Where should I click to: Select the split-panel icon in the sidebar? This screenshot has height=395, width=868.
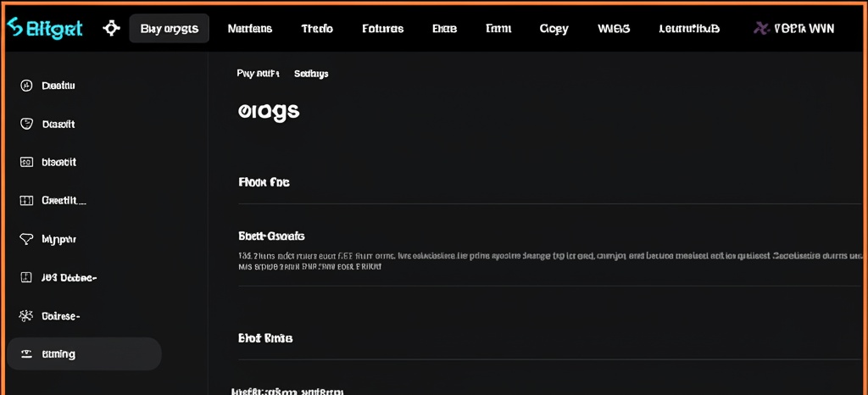click(26, 200)
